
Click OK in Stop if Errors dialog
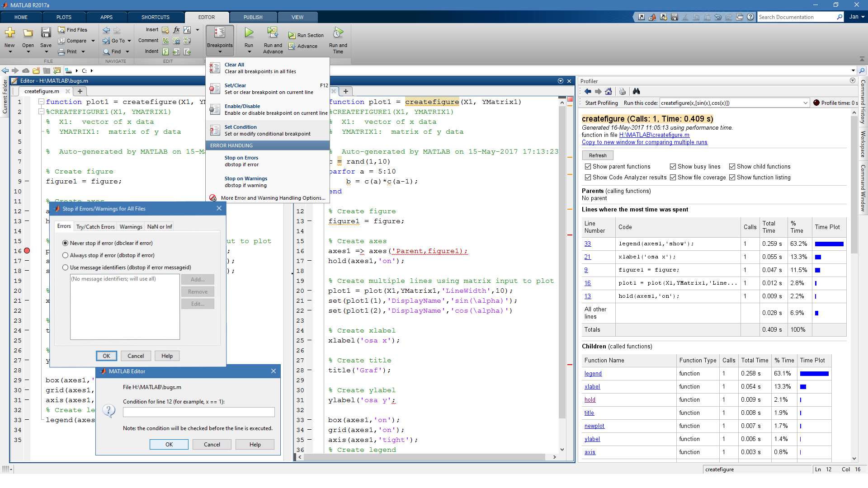(106, 356)
